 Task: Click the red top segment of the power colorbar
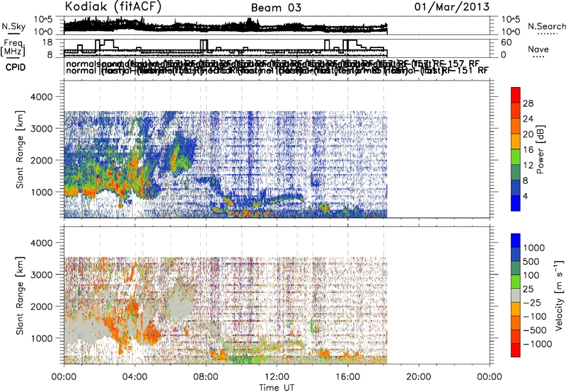516,95
